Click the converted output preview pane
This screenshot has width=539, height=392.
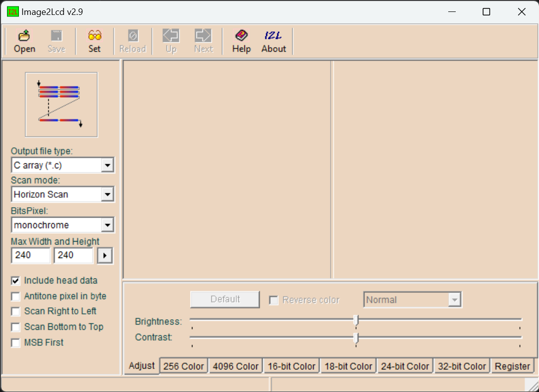435,170
